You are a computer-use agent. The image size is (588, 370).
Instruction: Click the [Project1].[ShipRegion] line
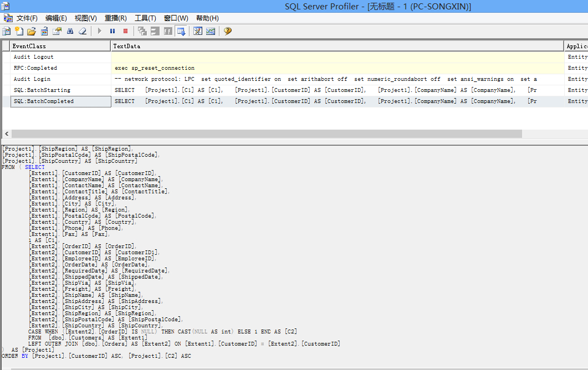(68, 149)
